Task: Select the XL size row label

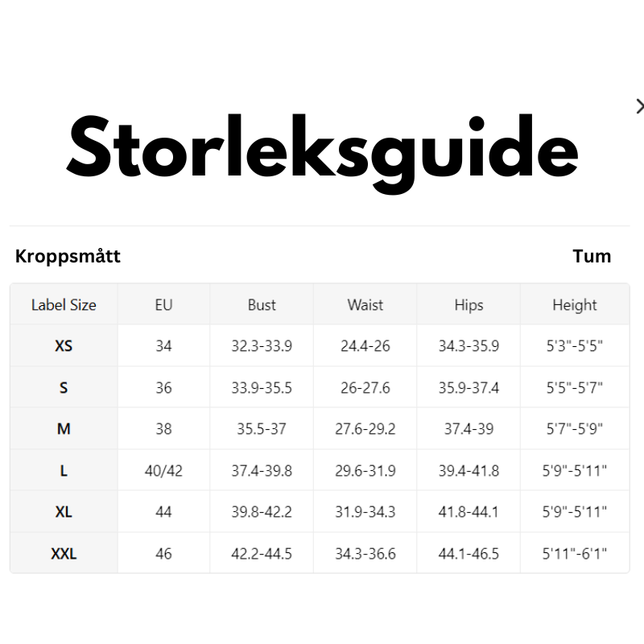Action: tap(64, 512)
